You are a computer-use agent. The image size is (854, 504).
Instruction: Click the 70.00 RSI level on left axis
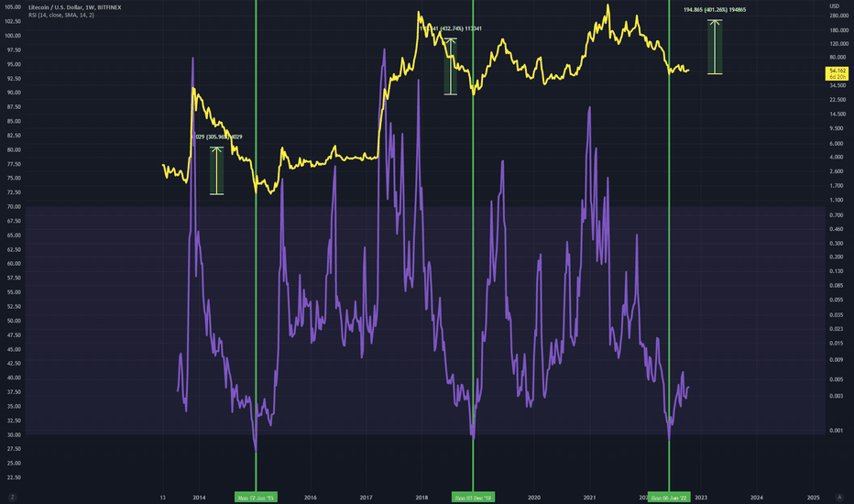point(14,206)
